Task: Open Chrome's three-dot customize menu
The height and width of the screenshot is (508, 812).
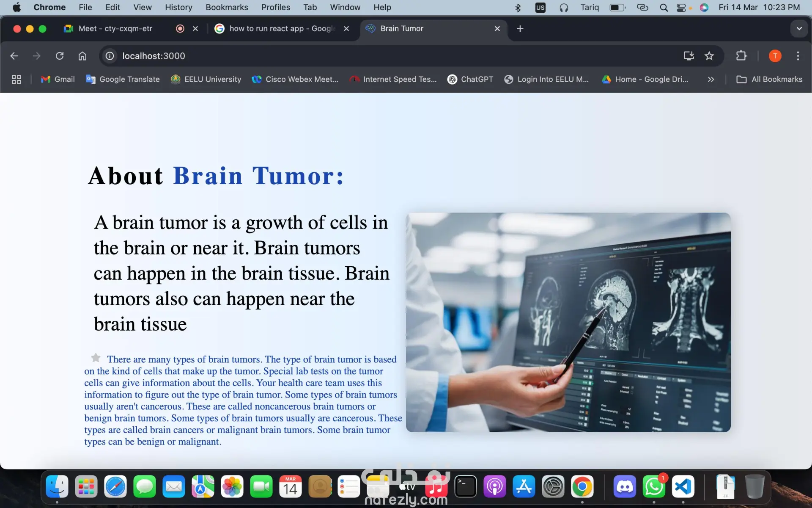Action: [x=798, y=55]
